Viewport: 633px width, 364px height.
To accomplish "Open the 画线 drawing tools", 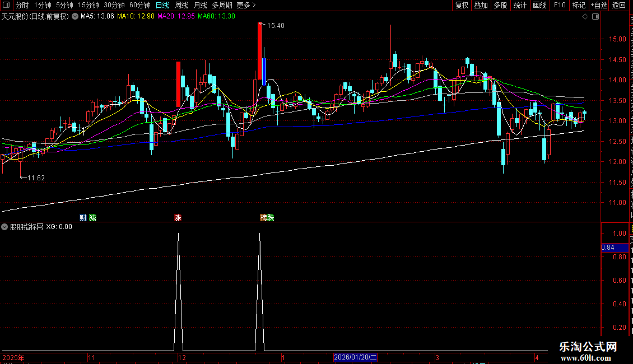I will (539, 5).
